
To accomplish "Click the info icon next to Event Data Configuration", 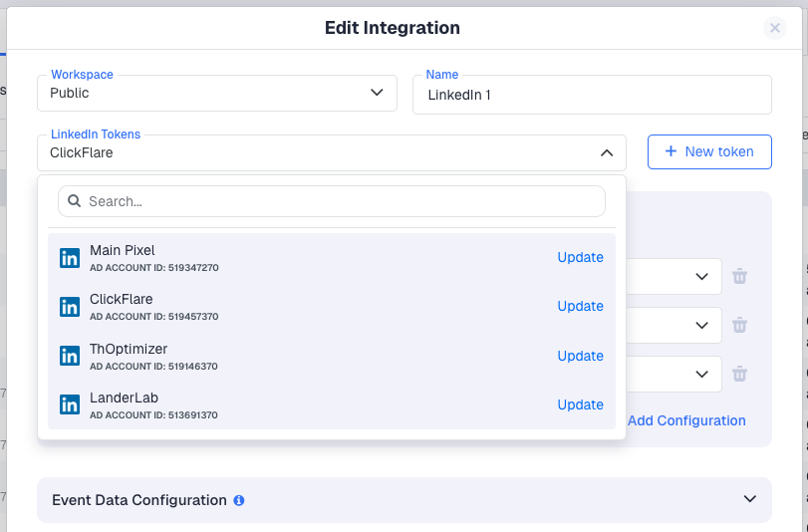I will pos(239,500).
